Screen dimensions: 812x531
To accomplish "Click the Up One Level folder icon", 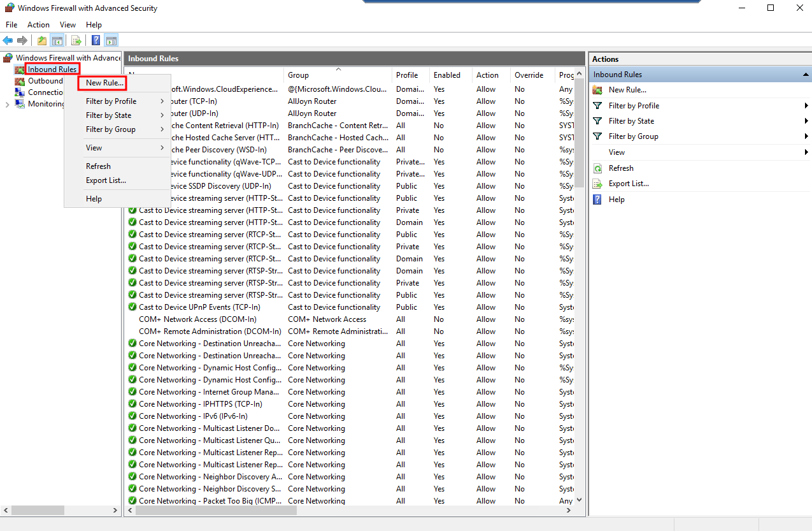I will tap(42, 41).
